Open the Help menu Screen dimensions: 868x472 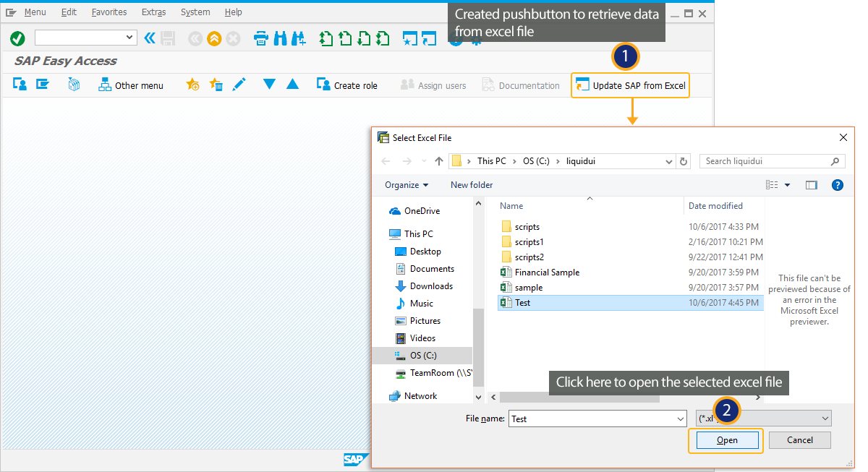point(233,12)
